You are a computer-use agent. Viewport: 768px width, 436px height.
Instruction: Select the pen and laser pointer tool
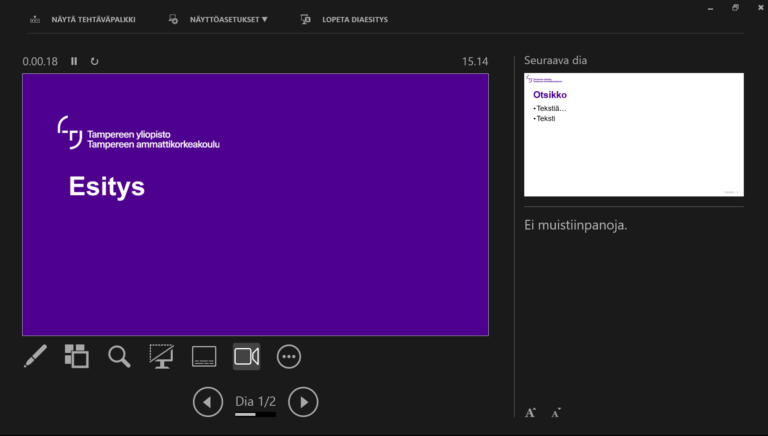point(35,356)
